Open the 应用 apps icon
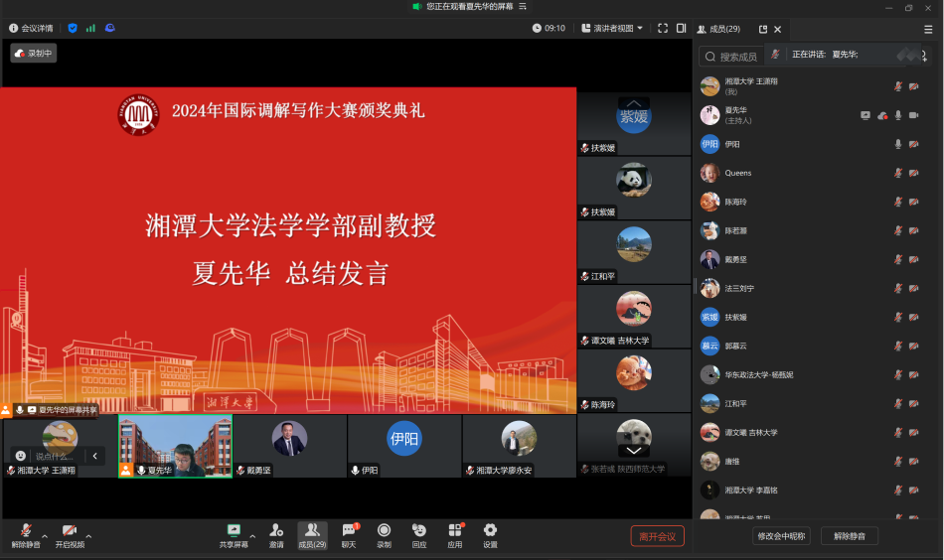The image size is (944, 560). (x=455, y=531)
